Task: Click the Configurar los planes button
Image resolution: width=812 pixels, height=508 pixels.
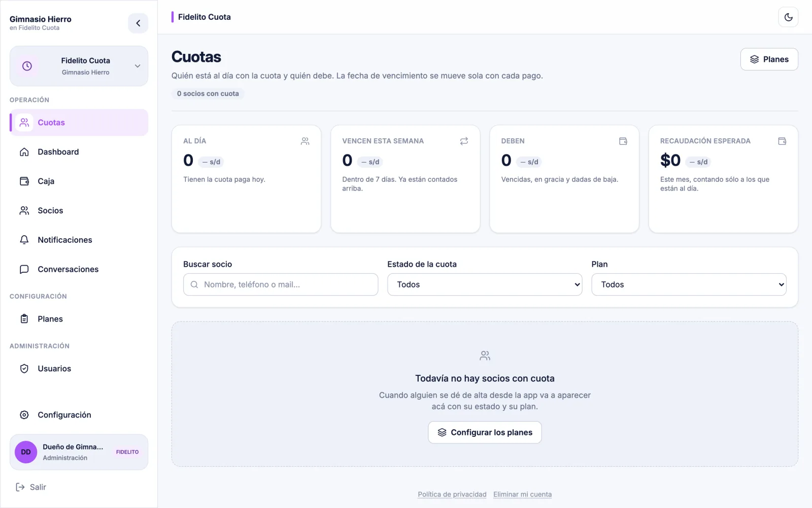Action: tap(485, 432)
